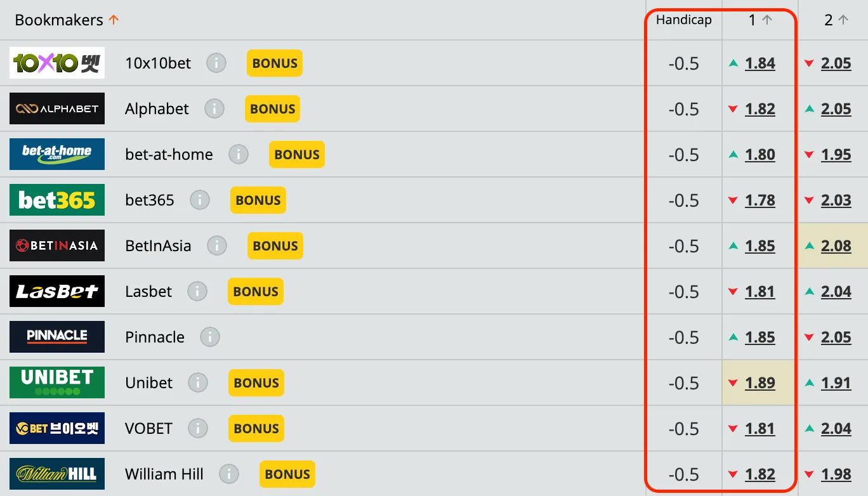Select BetInAsia's highlighted 2.08 odds

[836, 246]
